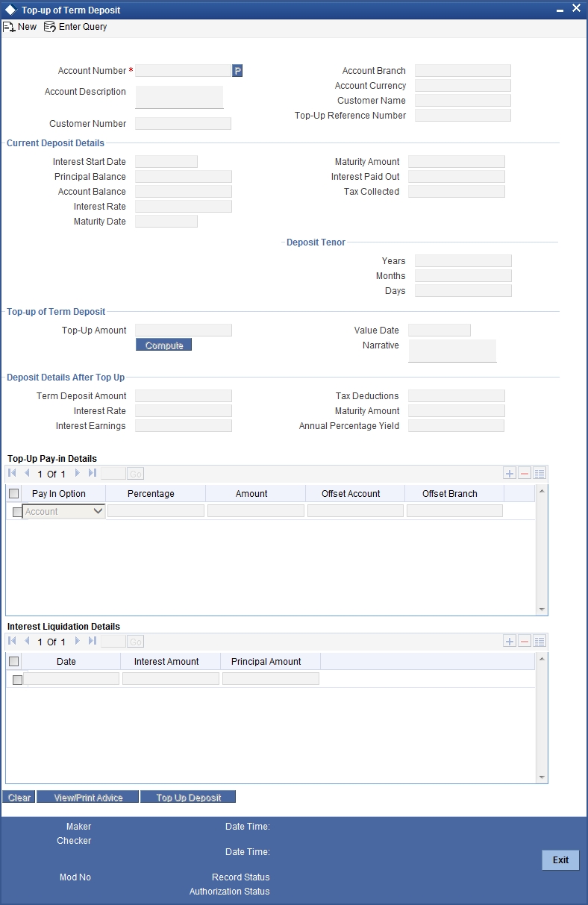Image resolution: width=588 pixels, height=905 pixels.
Task: Click Go button in Interest Liquidation Details
Action: click(x=135, y=642)
